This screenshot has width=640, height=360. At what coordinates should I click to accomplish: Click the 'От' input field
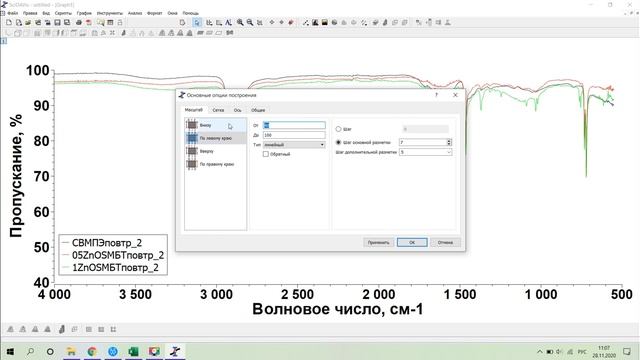click(x=294, y=125)
